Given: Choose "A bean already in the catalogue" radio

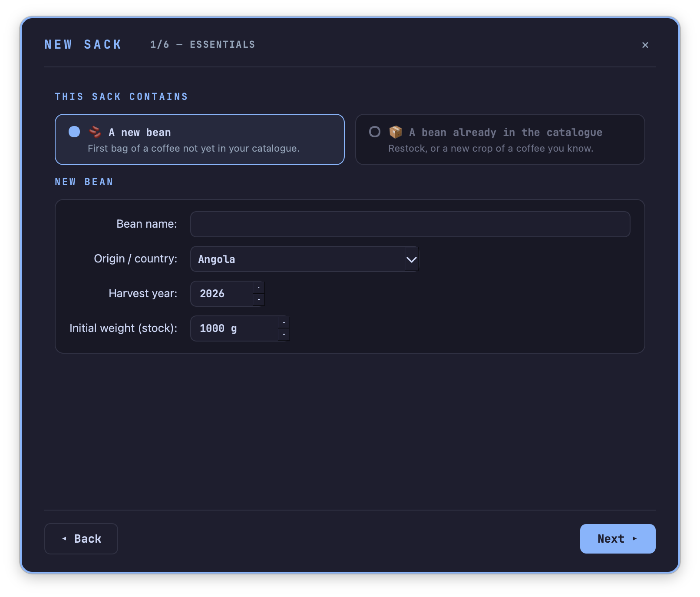Looking at the screenshot, I should (x=375, y=132).
